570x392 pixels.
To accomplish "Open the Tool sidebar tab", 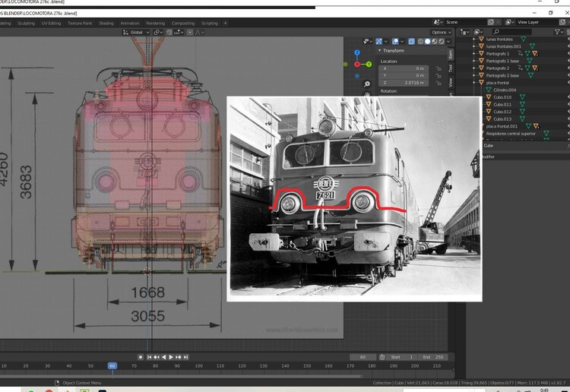I will click(x=451, y=68).
